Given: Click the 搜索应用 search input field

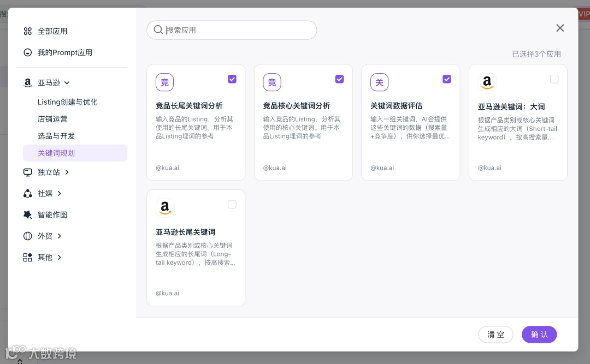Looking at the screenshot, I should [x=232, y=30].
